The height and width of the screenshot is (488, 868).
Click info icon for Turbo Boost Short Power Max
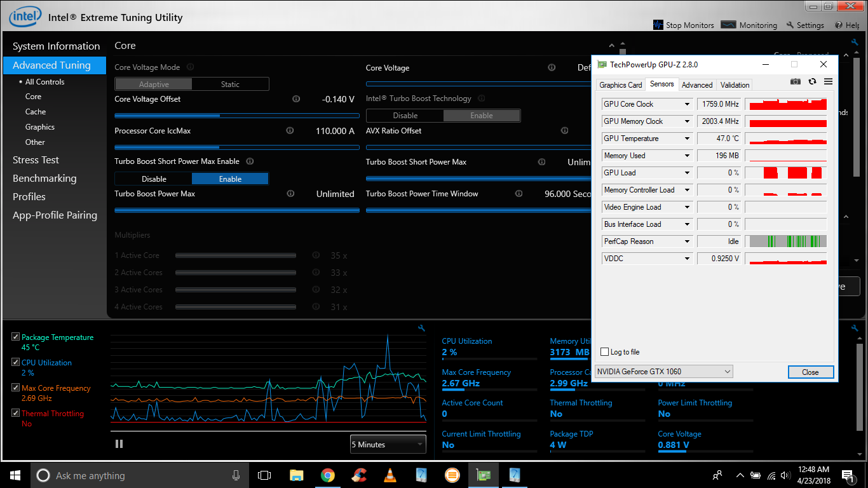click(541, 162)
